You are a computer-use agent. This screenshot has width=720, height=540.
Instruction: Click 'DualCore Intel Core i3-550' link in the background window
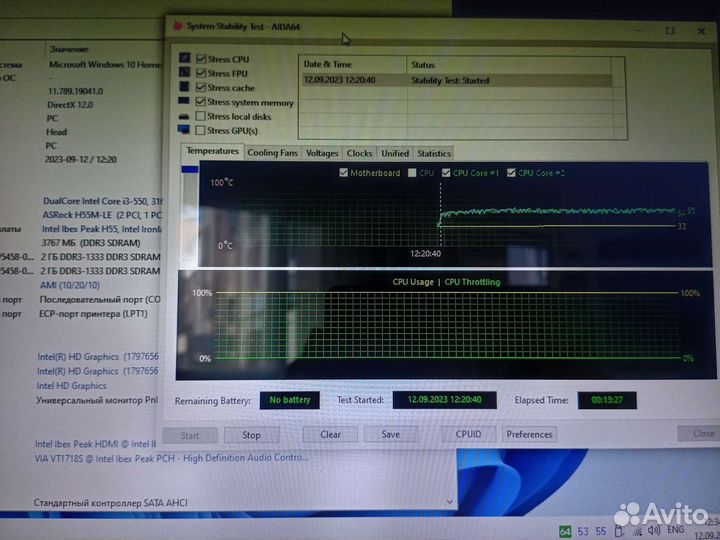102,201
